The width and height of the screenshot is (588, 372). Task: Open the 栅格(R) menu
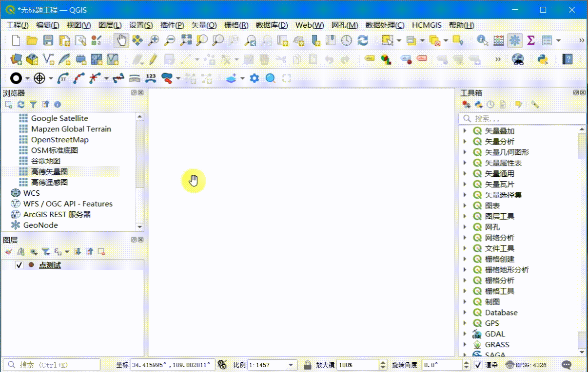(236, 25)
